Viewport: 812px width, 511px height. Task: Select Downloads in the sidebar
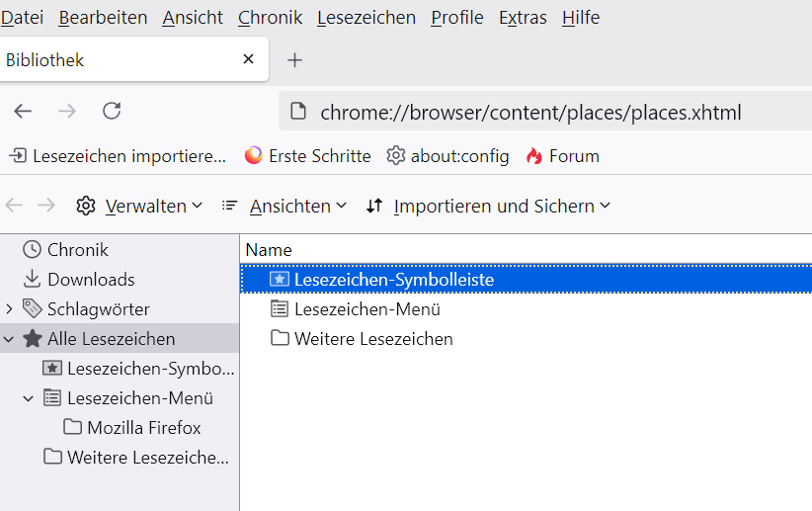tap(90, 280)
